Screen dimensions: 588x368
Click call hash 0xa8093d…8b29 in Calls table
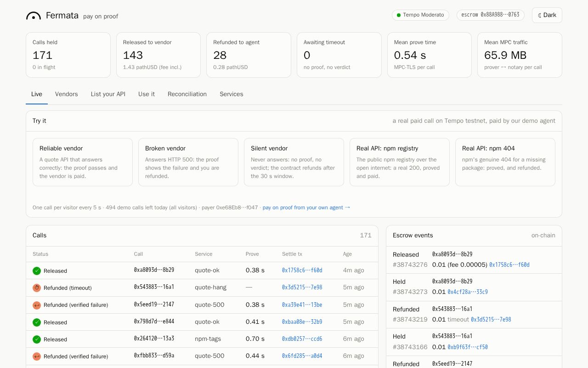(154, 270)
